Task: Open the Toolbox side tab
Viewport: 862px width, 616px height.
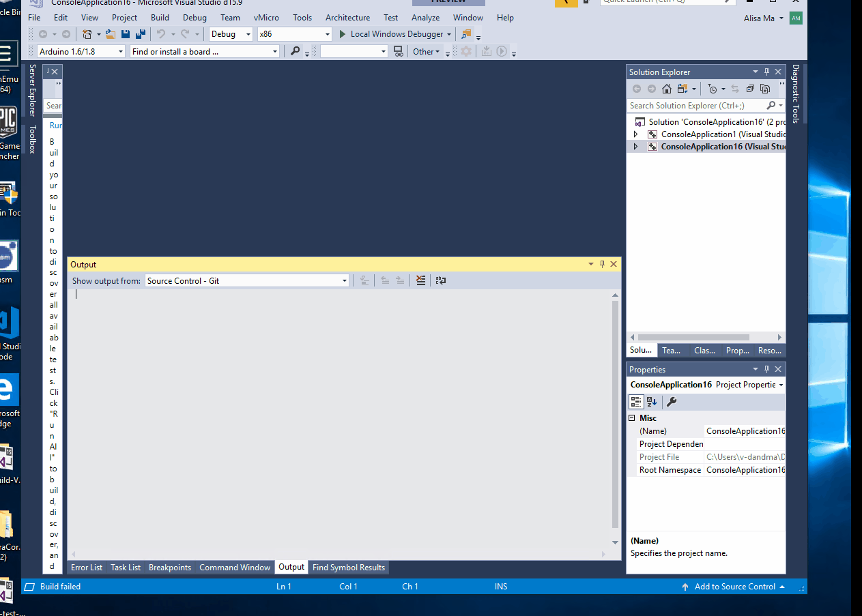Action: pyautogui.click(x=32, y=138)
